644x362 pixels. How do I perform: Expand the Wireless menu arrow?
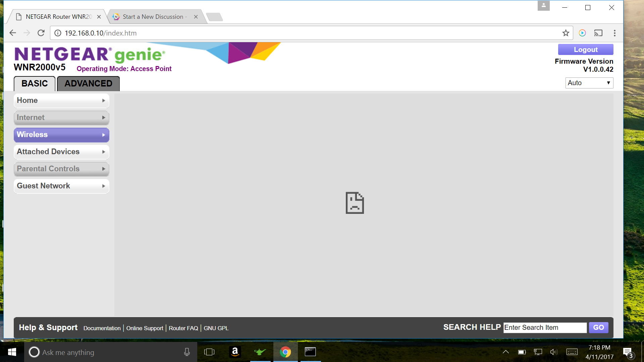(104, 135)
